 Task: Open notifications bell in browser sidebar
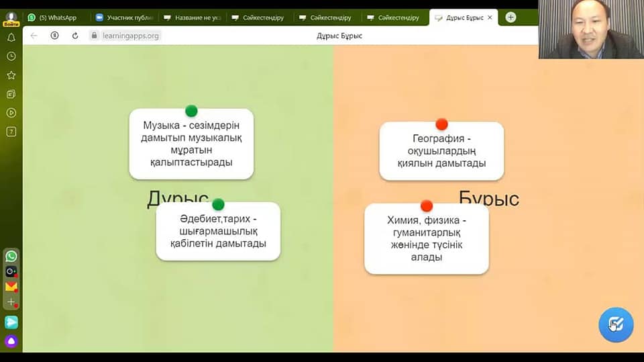click(x=11, y=38)
